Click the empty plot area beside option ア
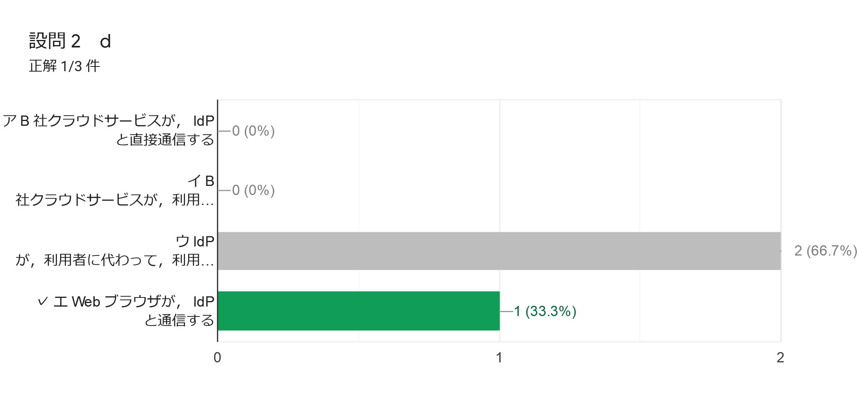This screenshot has height=413, width=868. 514,131
